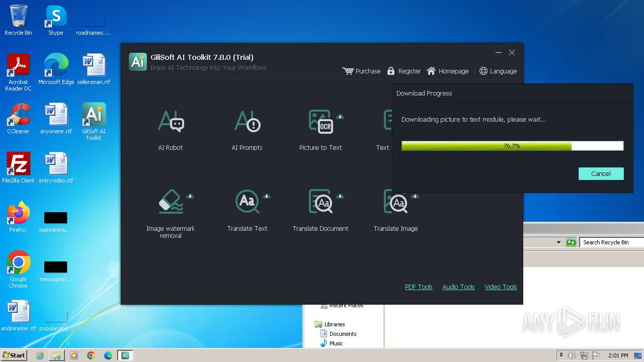This screenshot has width=644, height=362.
Task: Open Media Player from the taskbar
Action: (74, 355)
